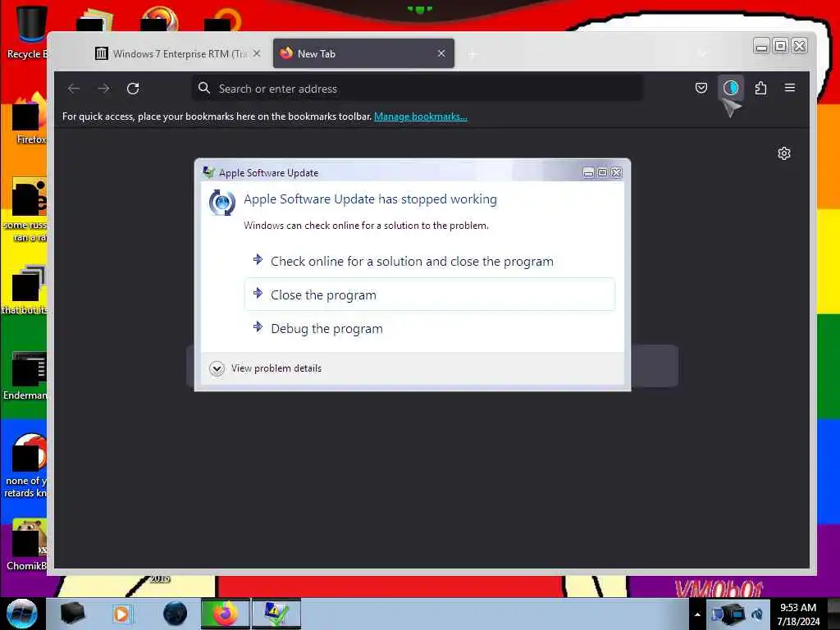Open the volume tray icon
Image resolution: width=840 pixels, height=630 pixels.
pos(757,614)
